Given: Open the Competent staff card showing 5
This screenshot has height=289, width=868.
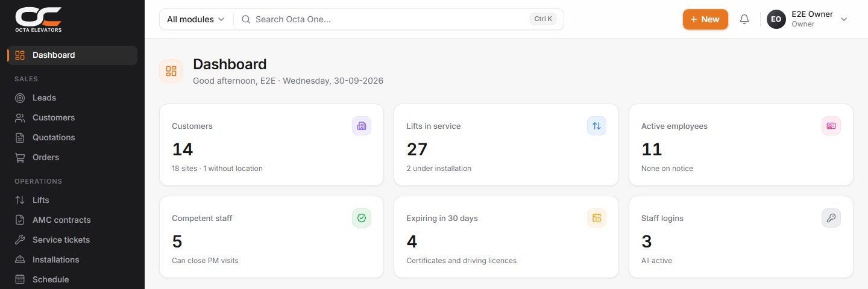Looking at the screenshot, I should click(271, 237).
